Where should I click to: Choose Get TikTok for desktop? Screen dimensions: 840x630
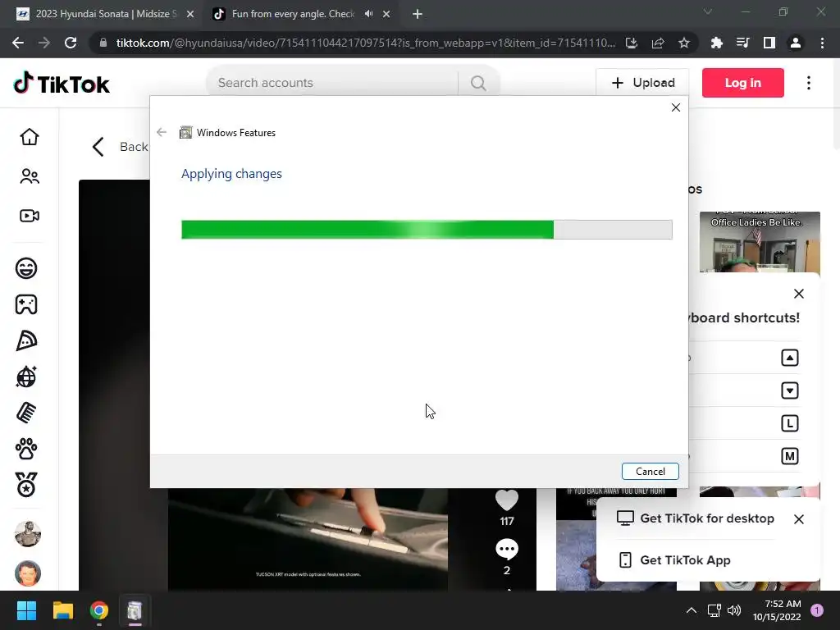[x=696, y=518]
